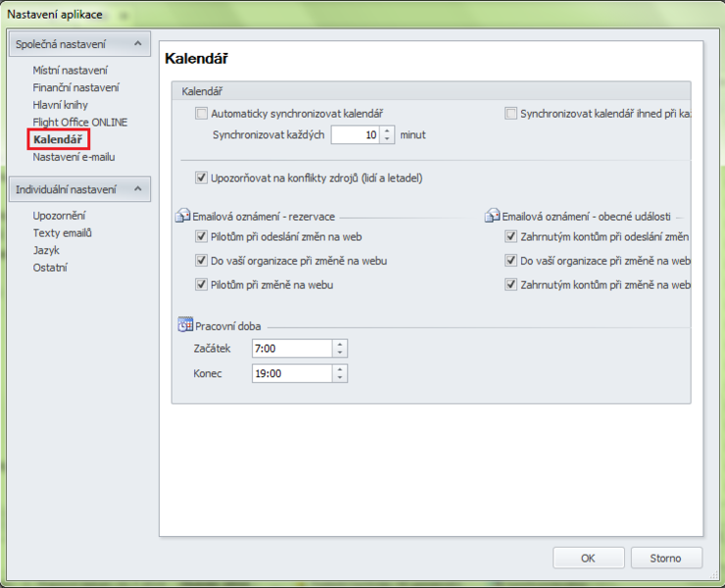This screenshot has width=725, height=588.
Task: Click the 'Začátek' time input field
Action: [x=292, y=349]
